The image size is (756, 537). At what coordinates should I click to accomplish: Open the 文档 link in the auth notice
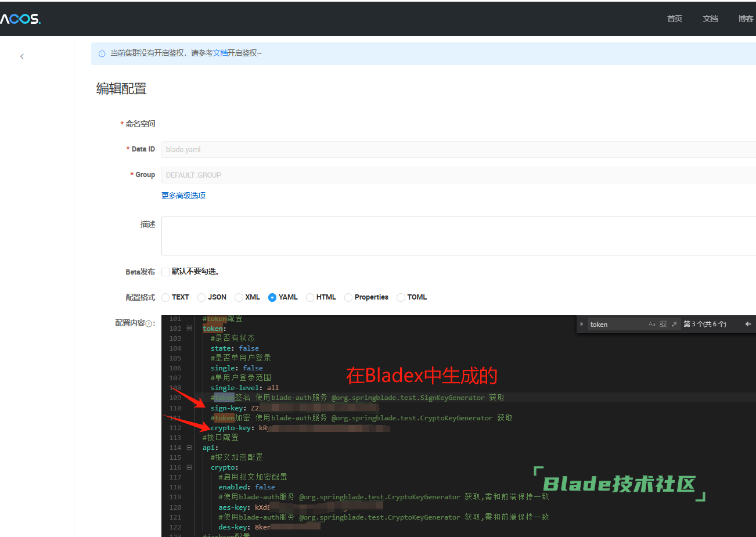coord(220,53)
